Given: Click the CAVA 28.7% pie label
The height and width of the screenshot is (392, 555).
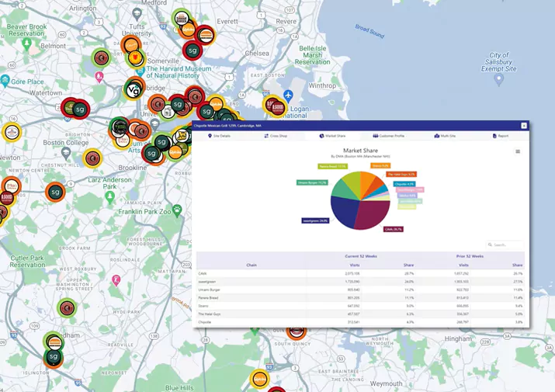Looking at the screenshot, I should (394, 229).
